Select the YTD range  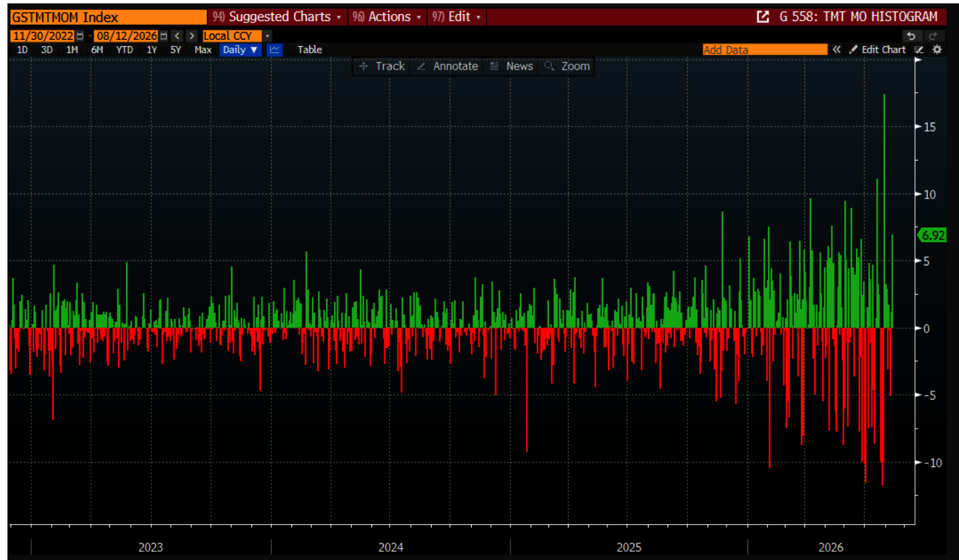[124, 49]
